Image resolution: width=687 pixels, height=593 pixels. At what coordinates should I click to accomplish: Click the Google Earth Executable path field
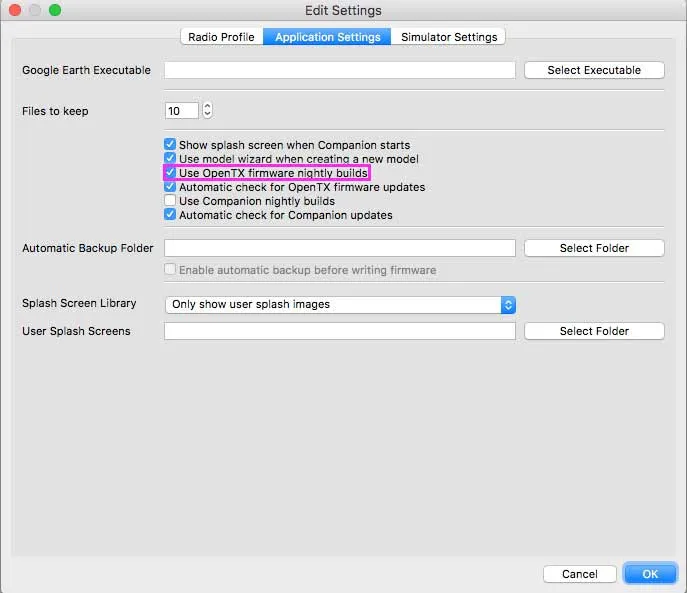click(x=339, y=70)
